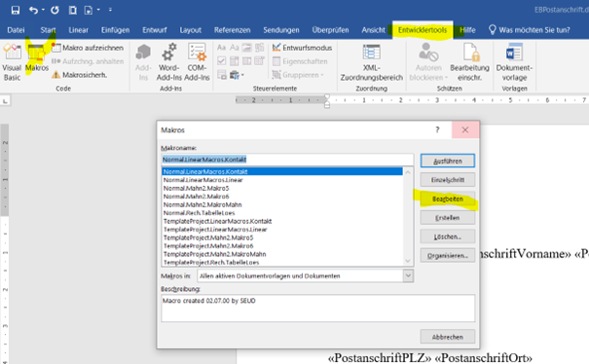
Task: Insert a dropdown list content control
Action: [246, 61]
